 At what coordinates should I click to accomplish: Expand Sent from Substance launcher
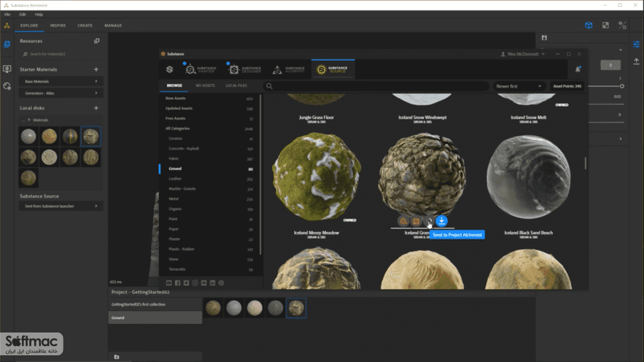[61, 206]
